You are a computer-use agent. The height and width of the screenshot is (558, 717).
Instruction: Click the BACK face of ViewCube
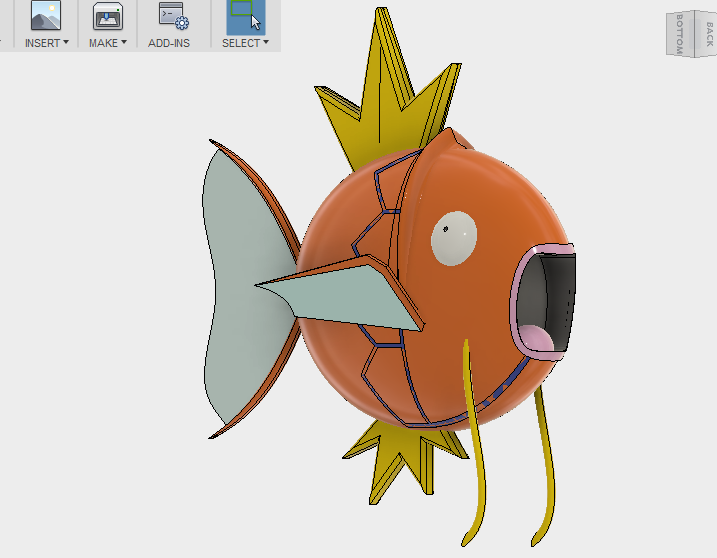point(708,34)
